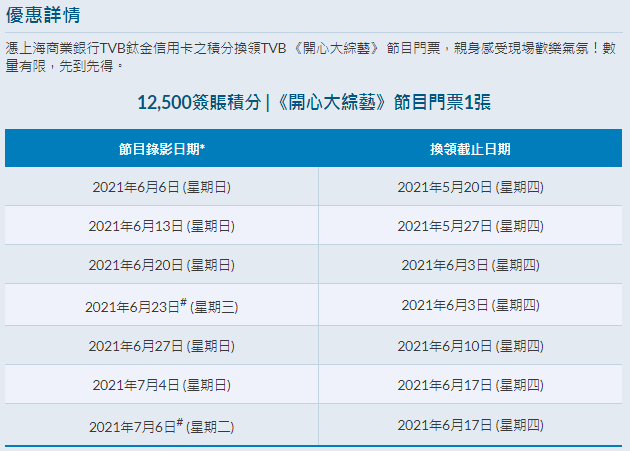Select cell 2021年6月20日 (星期日)

point(162,265)
